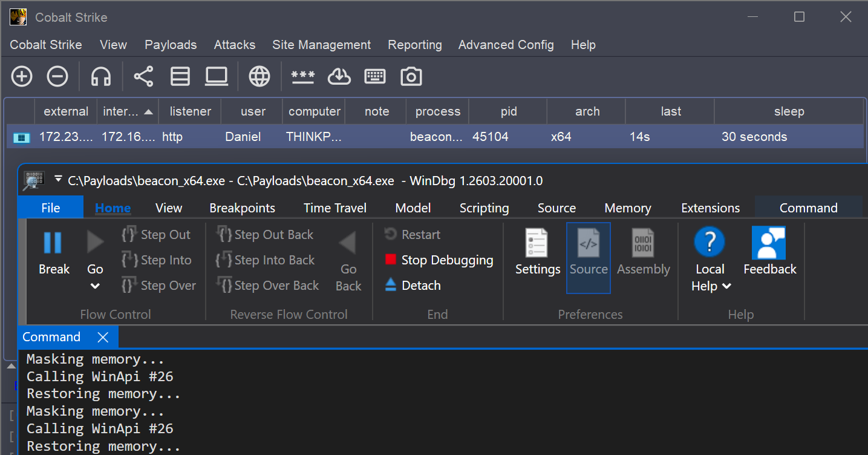This screenshot has height=455, width=868.
Task: Open the View ribbon tab in WinDbg
Action: 169,208
